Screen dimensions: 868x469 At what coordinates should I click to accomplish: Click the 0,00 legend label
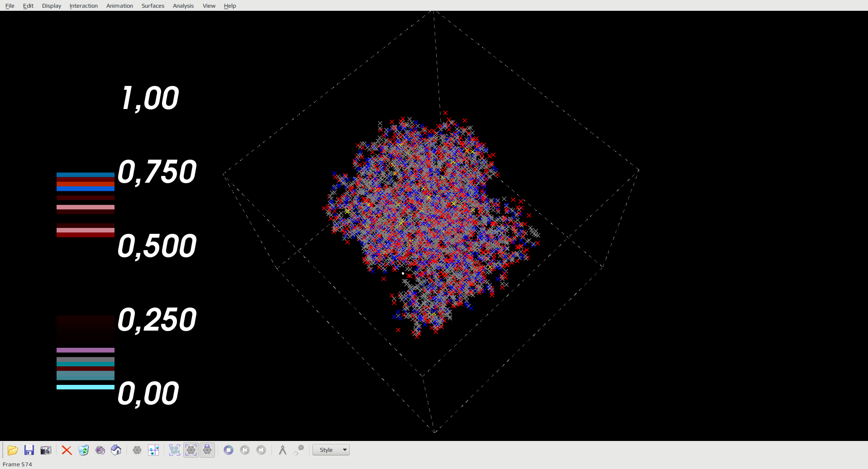tap(148, 394)
